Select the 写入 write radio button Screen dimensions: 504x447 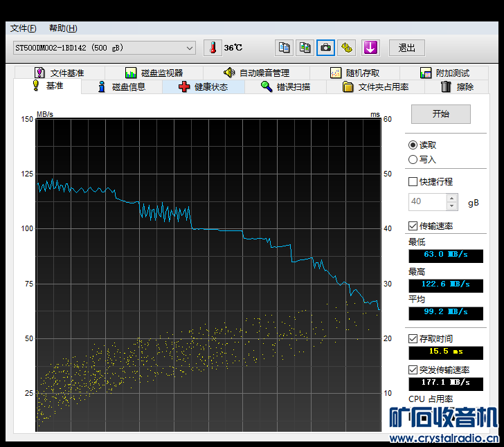[x=413, y=160]
